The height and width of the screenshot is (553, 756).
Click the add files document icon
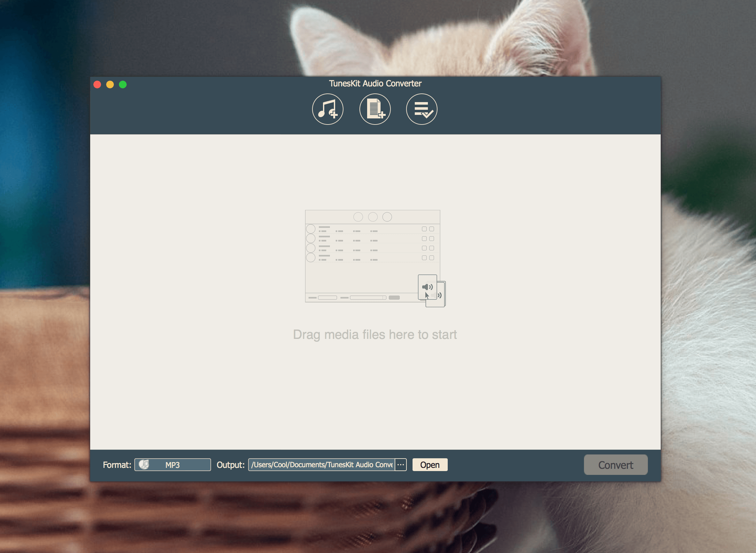[x=375, y=109]
